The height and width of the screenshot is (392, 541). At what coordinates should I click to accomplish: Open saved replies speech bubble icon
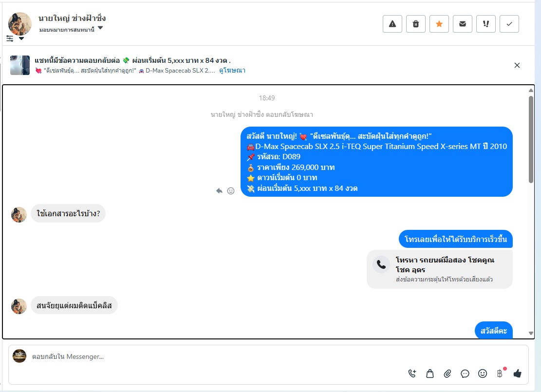pos(465,373)
